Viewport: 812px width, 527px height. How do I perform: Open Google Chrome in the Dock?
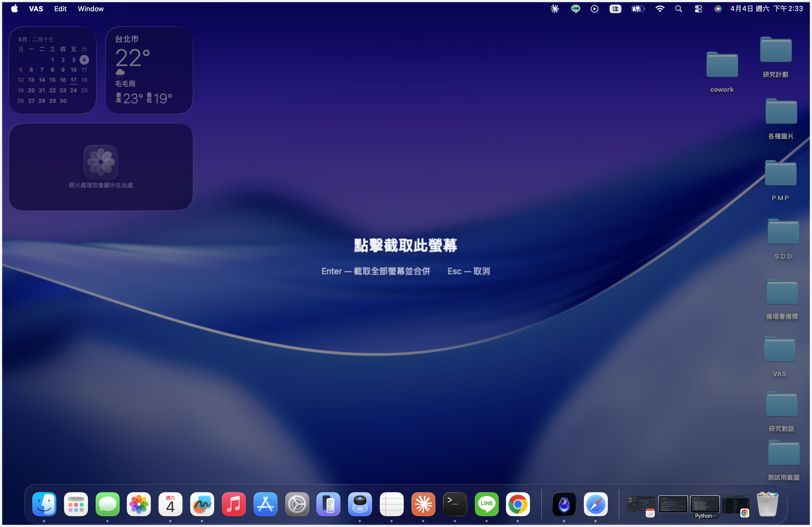click(517, 504)
